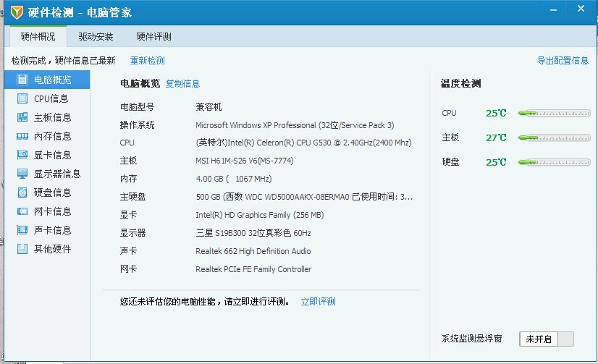598x364 pixels.
Task: Click the 复制信息 link
Action: tap(182, 84)
